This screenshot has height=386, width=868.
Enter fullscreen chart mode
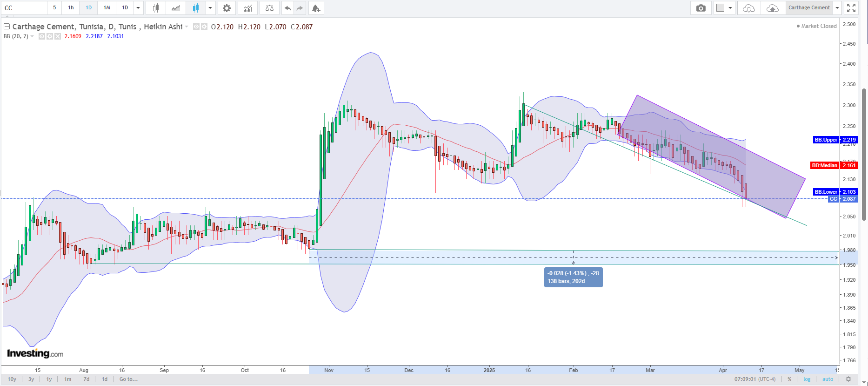(851, 8)
